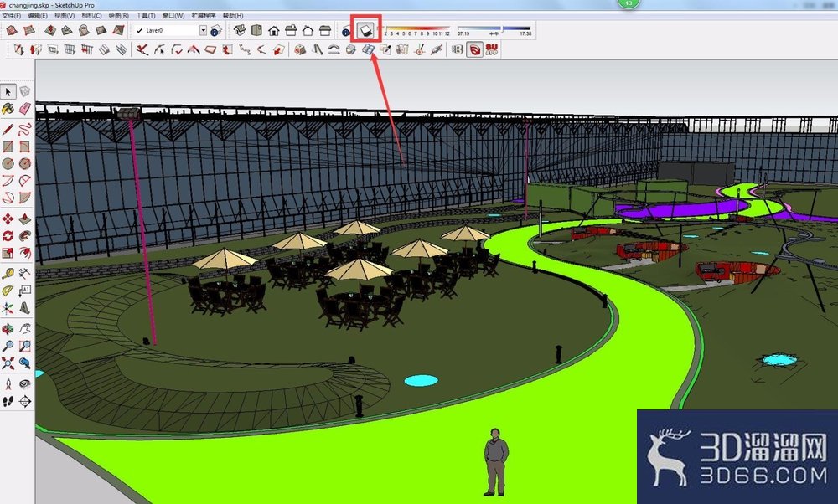Open the 帮助(H) menu
The image size is (838, 504).
[232, 15]
